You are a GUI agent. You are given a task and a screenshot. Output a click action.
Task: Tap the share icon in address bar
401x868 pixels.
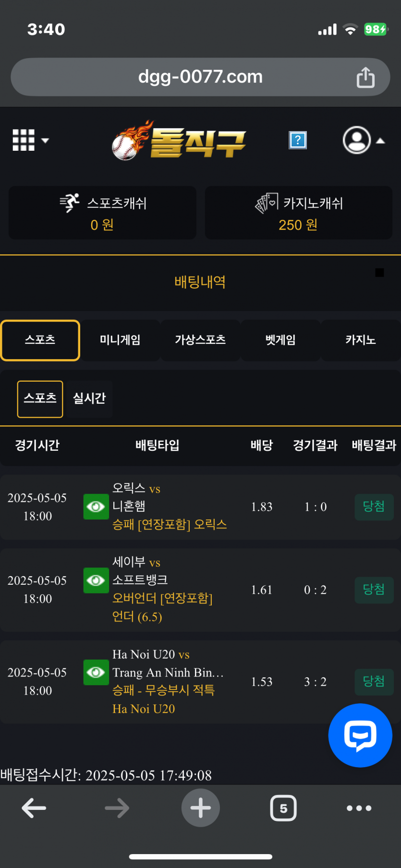tap(365, 77)
